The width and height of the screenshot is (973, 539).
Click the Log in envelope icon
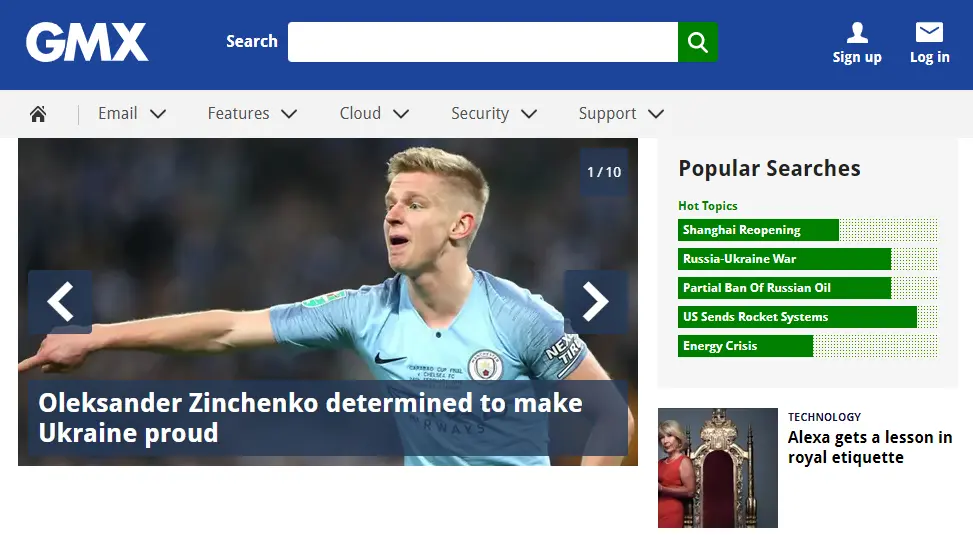pos(929,33)
